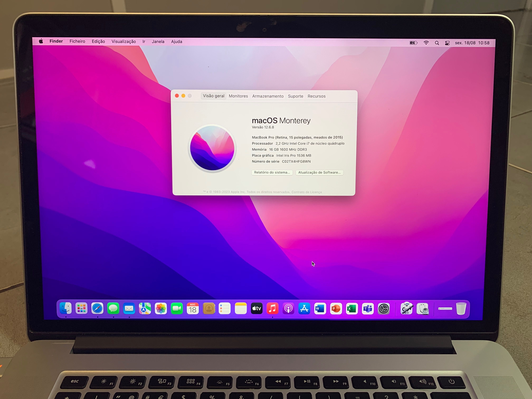Open Microsoft Teams in the Dock

coord(368,309)
